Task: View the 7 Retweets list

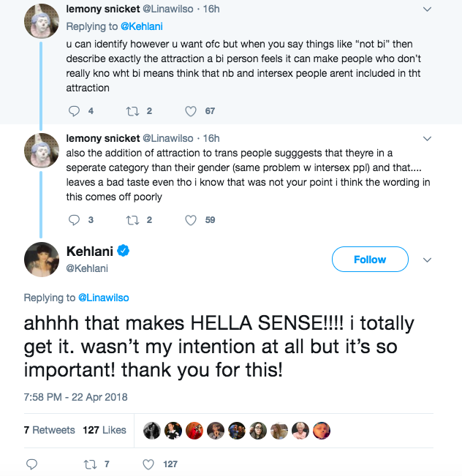Action: point(49,430)
